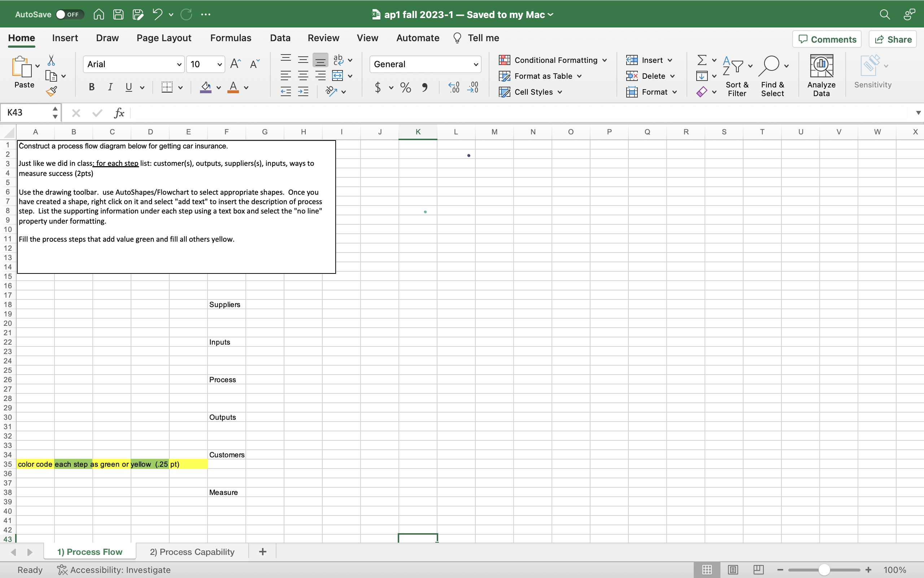Click the Comments button
924x578 pixels.
827,39
